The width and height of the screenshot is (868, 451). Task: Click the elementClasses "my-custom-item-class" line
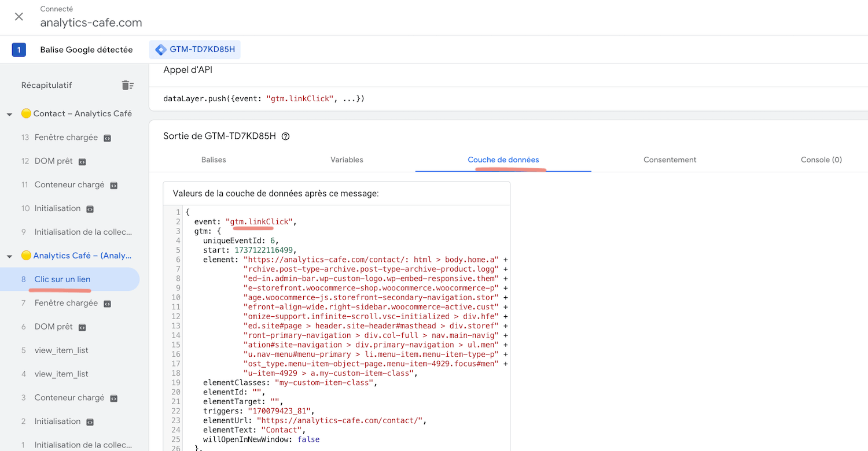point(290,383)
